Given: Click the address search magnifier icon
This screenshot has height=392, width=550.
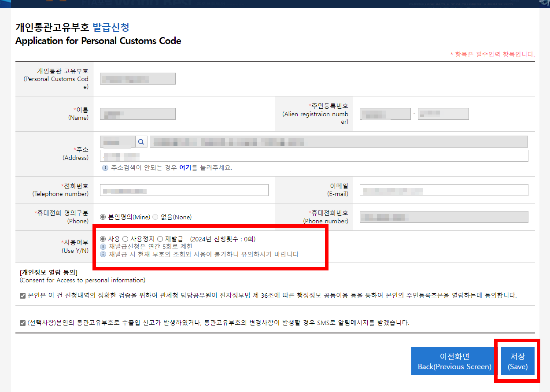Looking at the screenshot, I should tap(141, 142).
